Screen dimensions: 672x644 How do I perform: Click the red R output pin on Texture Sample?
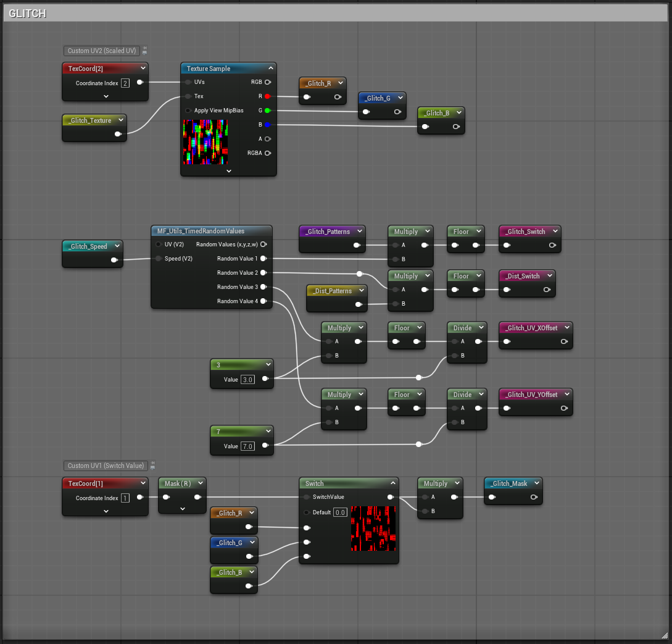(x=267, y=96)
